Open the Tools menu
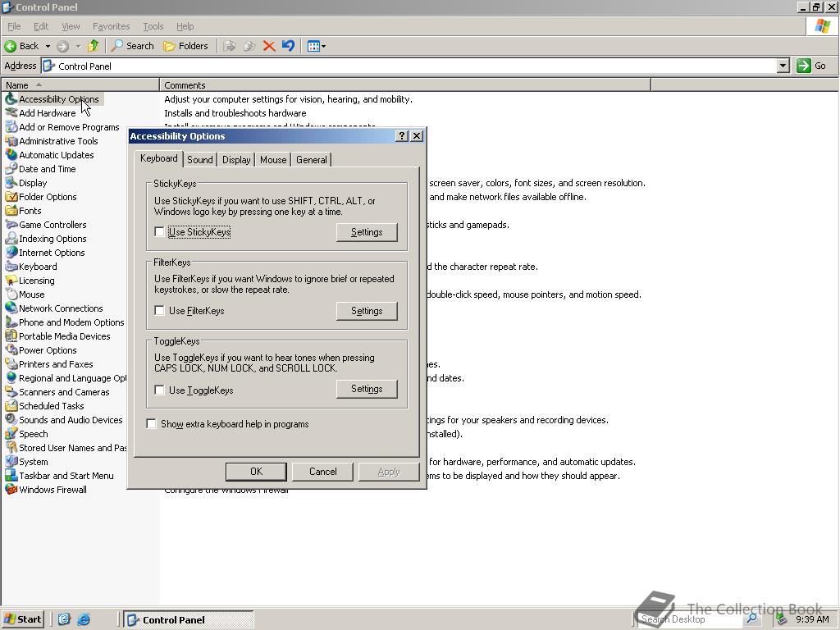The width and height of the screenshot is (840, 630). [153, 26]
